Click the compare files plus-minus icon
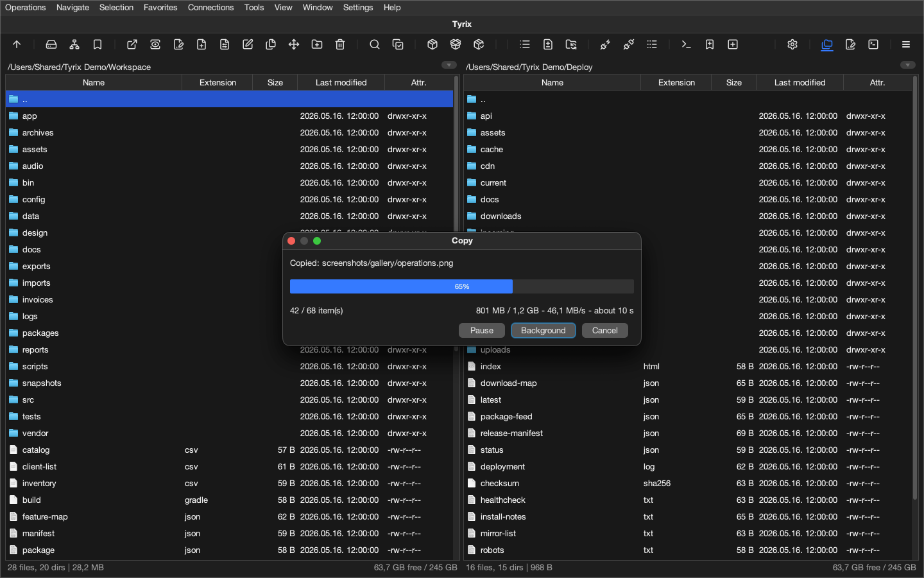This screenshot has height=578, width=924. [x=548, y=44]
